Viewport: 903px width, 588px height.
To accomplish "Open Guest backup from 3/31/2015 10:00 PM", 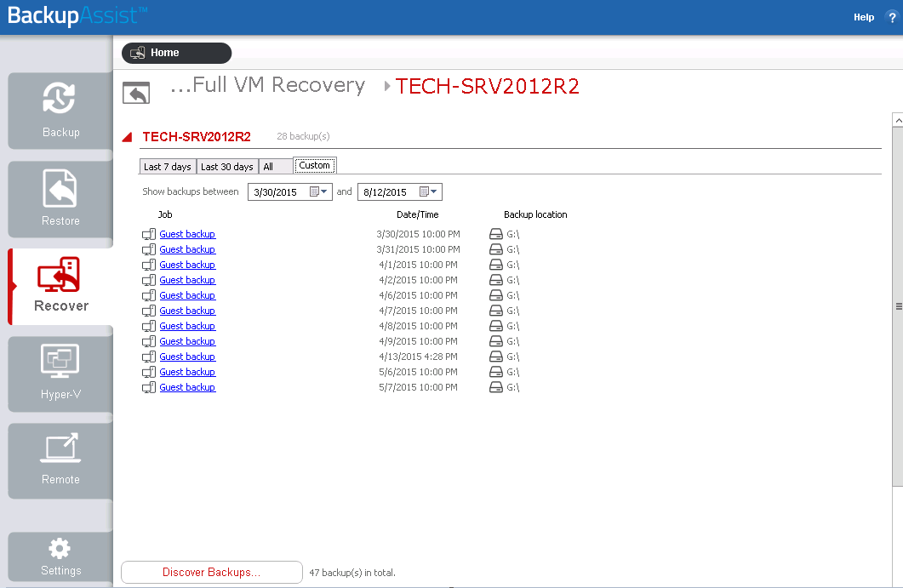I will pos(187,249).
